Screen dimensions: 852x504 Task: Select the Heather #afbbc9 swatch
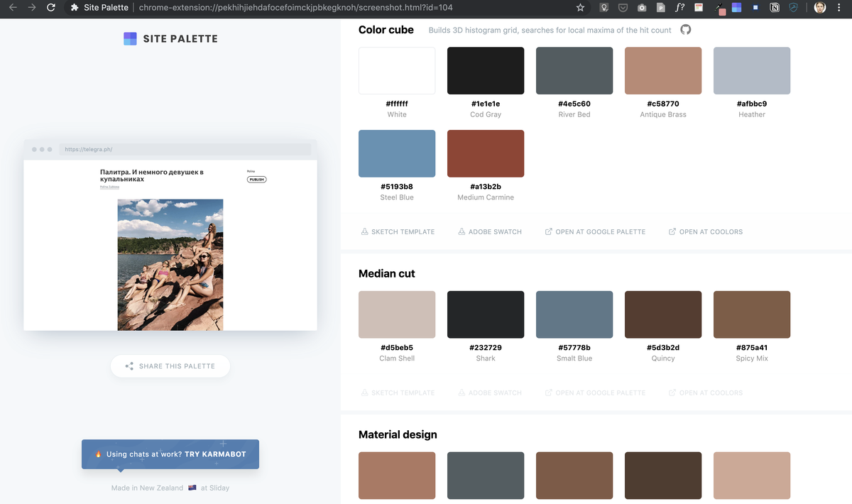(x=752, y=70)
